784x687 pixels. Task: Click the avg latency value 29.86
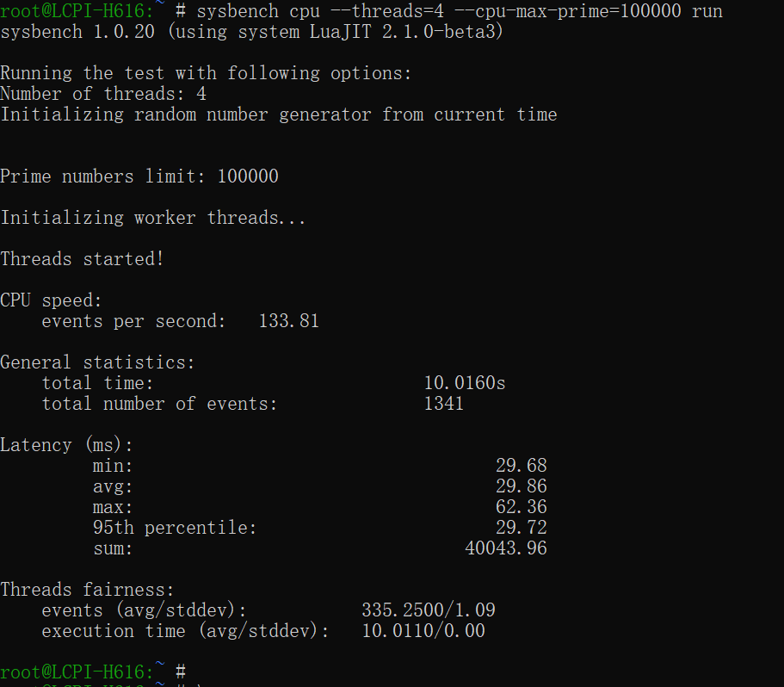click(x=521, y=486)
